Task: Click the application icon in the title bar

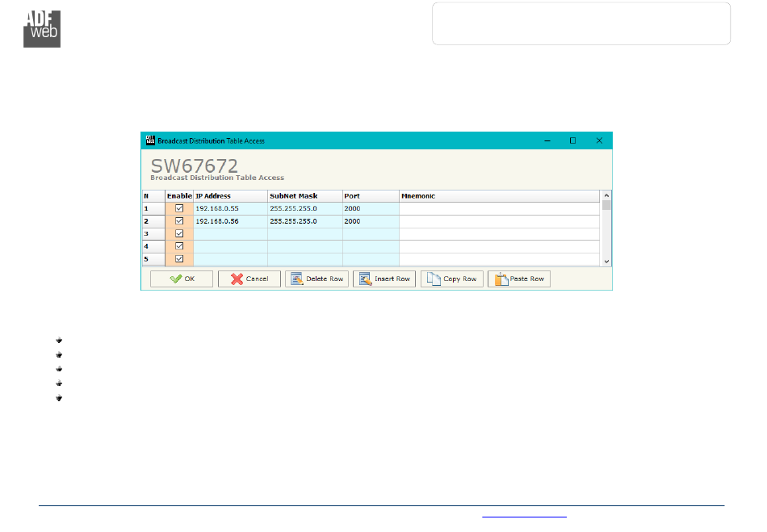Action: [150, 140]
